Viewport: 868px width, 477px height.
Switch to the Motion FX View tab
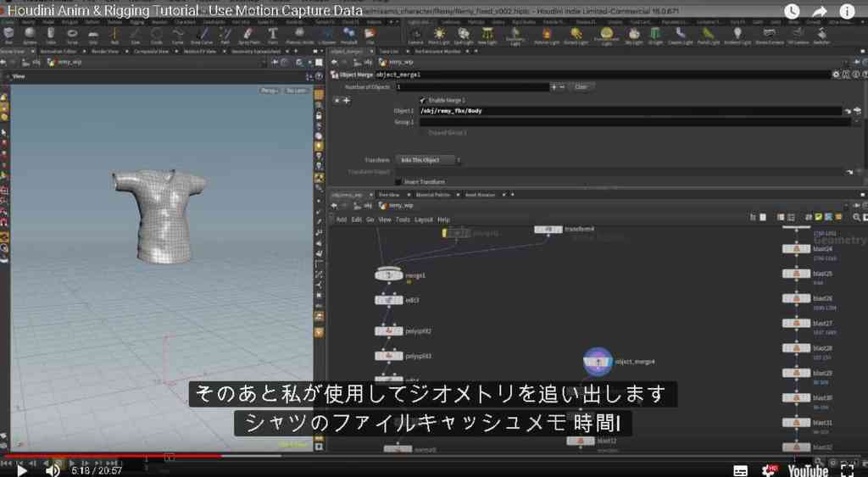[200, 51]
